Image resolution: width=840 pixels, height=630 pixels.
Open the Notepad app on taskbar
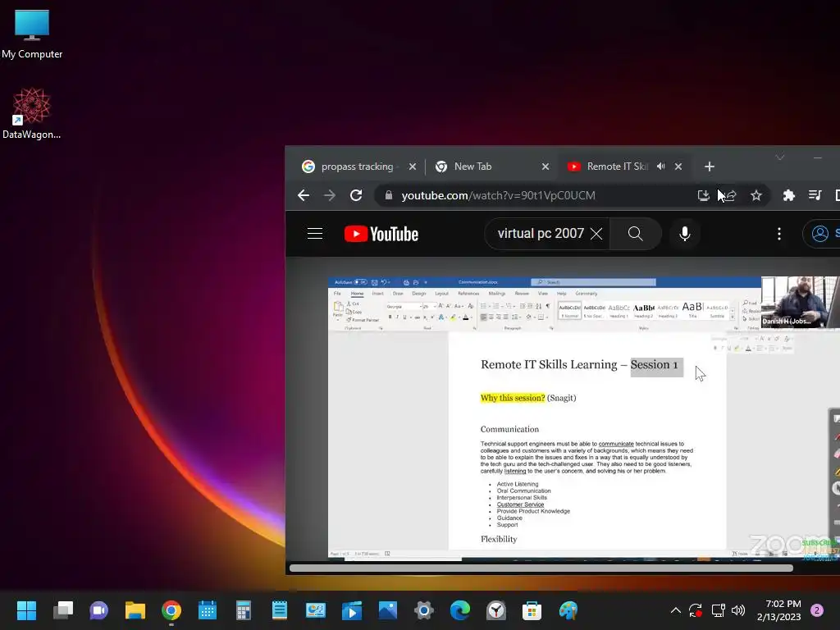click(x=280, y=610)
